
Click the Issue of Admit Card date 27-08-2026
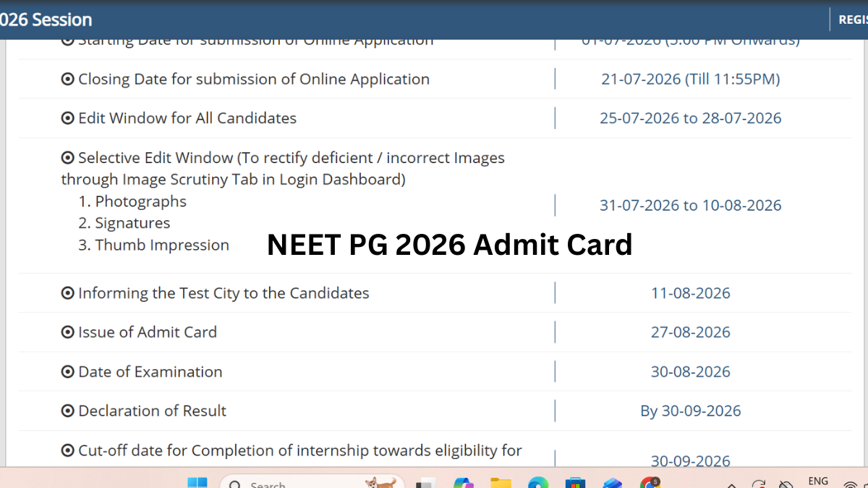coord(691,332)
